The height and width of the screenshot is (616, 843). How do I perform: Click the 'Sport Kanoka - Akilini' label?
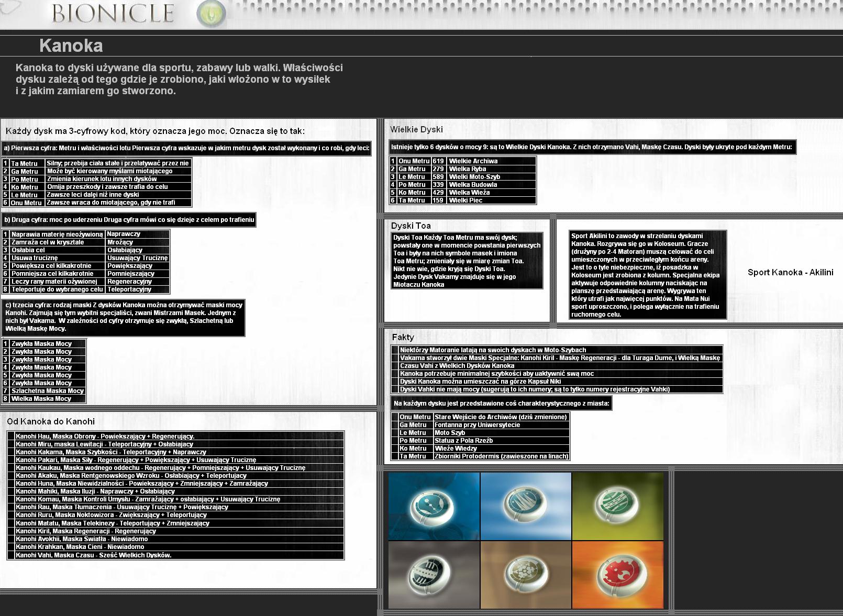tap(791, 272)
